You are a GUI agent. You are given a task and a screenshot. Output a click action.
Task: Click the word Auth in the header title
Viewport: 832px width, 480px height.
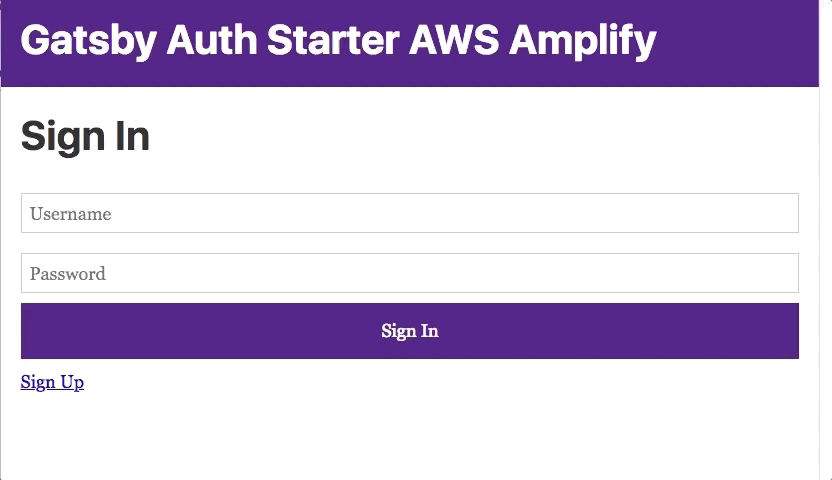[x=212, y=40]
